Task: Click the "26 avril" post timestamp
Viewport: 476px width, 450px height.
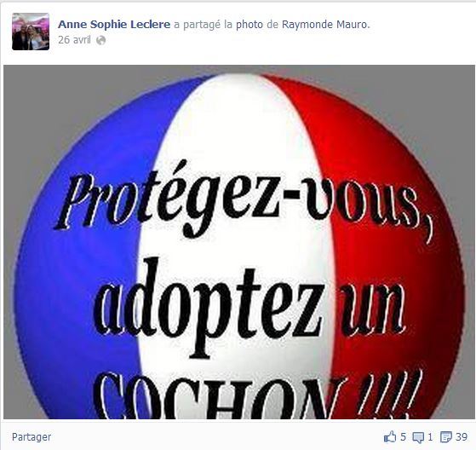Action: tap(74, 40)
